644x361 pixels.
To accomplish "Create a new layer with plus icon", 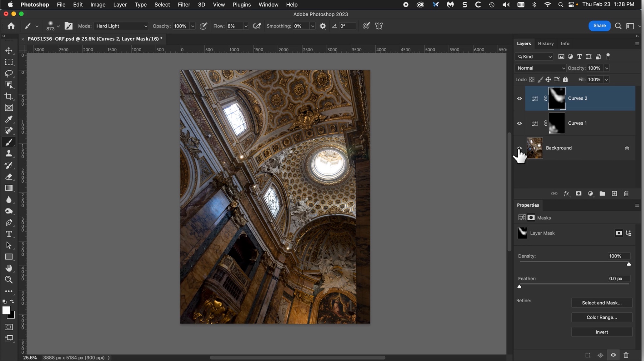I will click(614, 194).
